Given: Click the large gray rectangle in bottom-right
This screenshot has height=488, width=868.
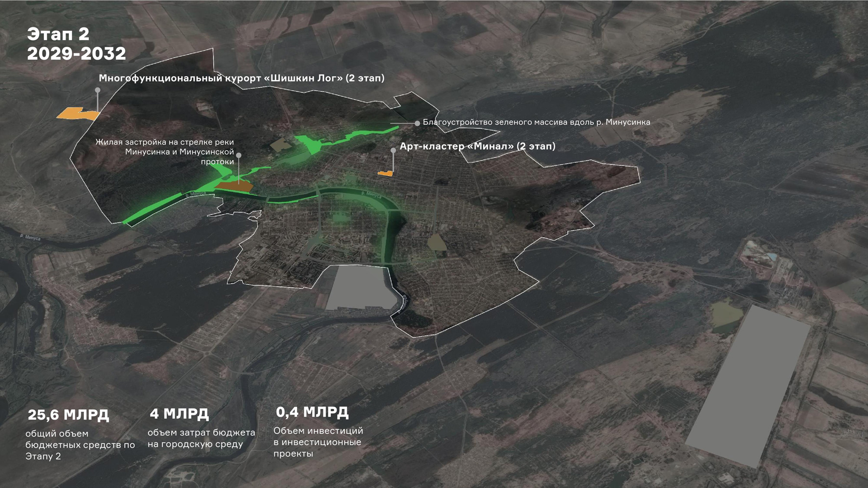Looking at the screenshot, I should pyautogui.click(x=748, y=386).
